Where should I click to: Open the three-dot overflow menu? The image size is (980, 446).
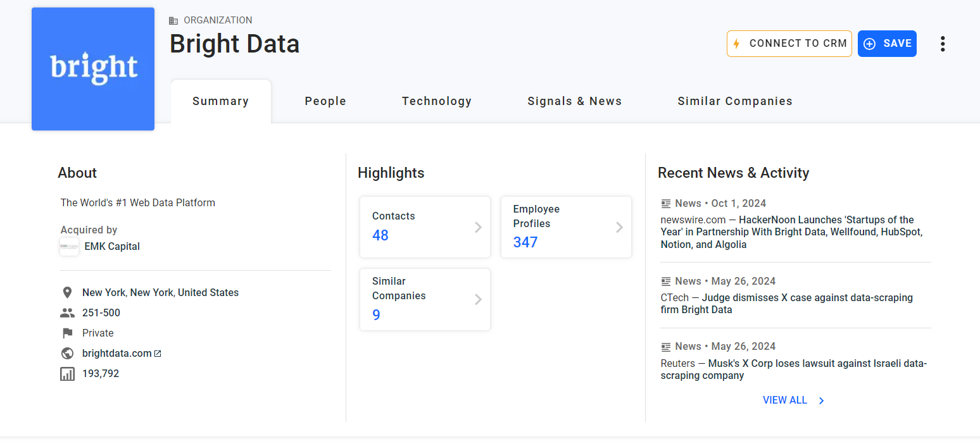(x=943, y=44)
